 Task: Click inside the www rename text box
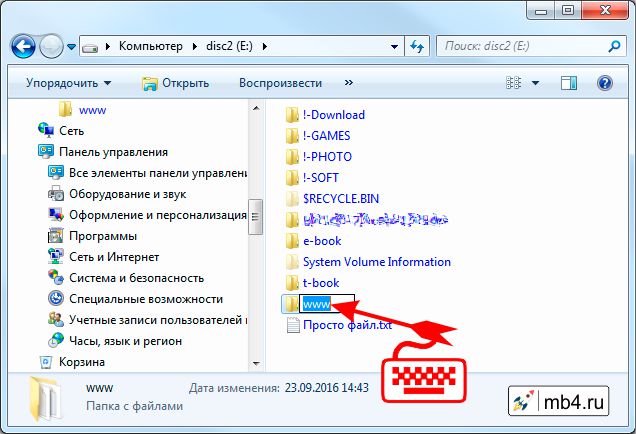click(x=327, y=304)
